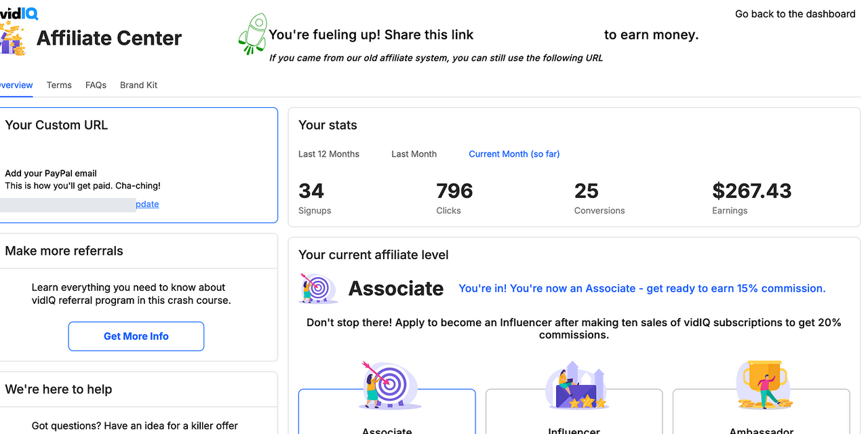This screenshot has height=434, width=868.
Task: Click the Affiliate Center title
Action: (x=109, y=38)
